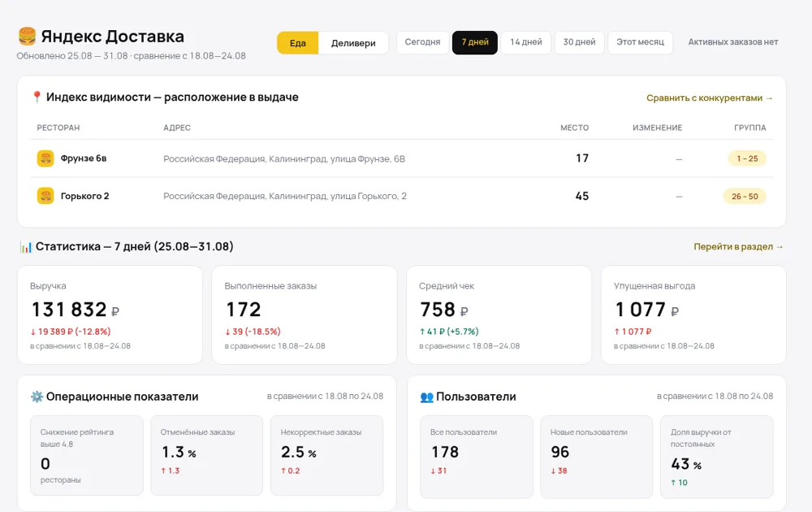Click the 1 - 25 group badge
This screenshot has width=812, height=512.
click(747, 158)
